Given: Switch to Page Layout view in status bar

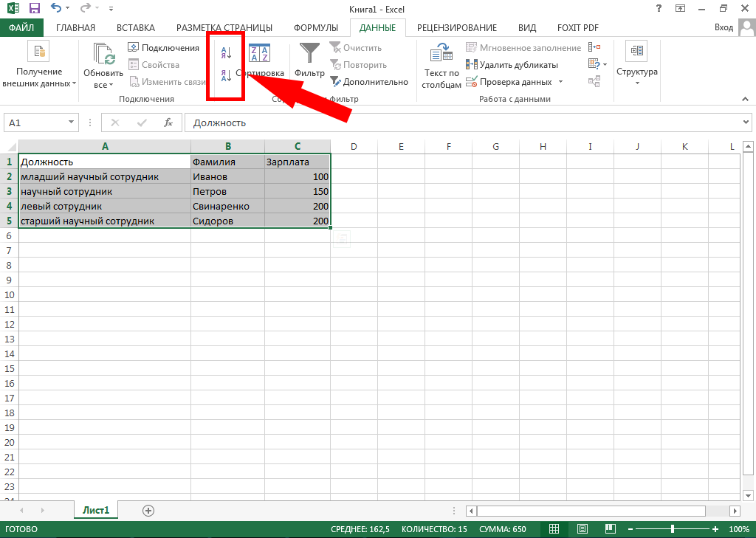Looking at the screenshot, I should 582,529.
